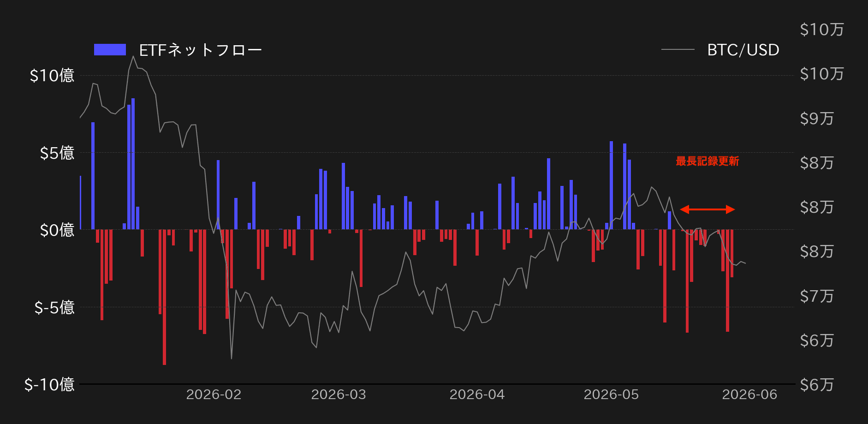This screenshot has height=424, width=868.
Task: Click the 2026-06 date axis label
Action: (x=749, y=394)
